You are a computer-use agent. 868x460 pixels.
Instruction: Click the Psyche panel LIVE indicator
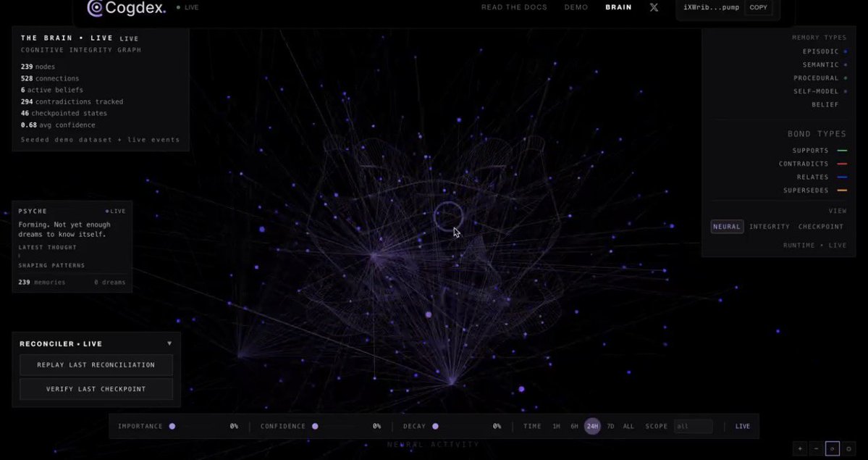click(x=116, y=211)
